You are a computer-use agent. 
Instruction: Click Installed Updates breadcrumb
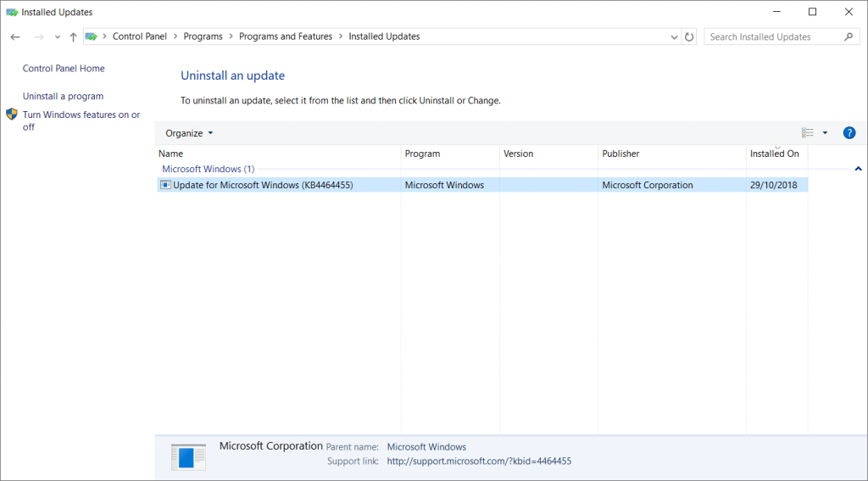384,36
